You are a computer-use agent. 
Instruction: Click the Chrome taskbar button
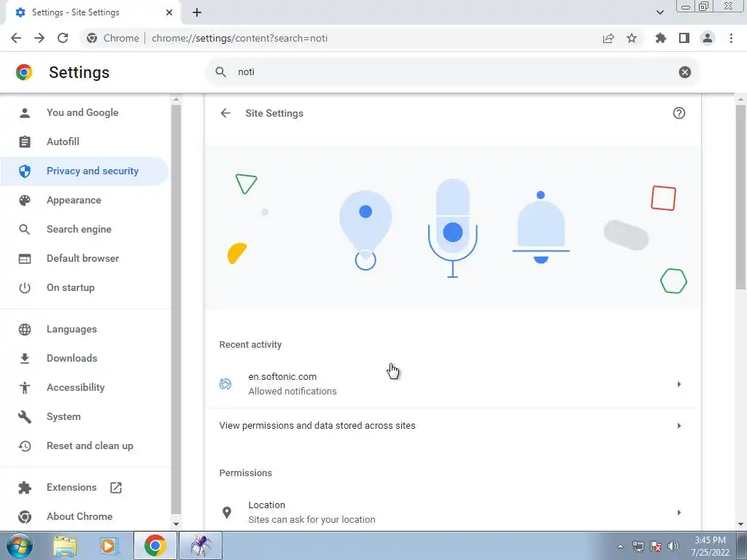coord(155,545)
